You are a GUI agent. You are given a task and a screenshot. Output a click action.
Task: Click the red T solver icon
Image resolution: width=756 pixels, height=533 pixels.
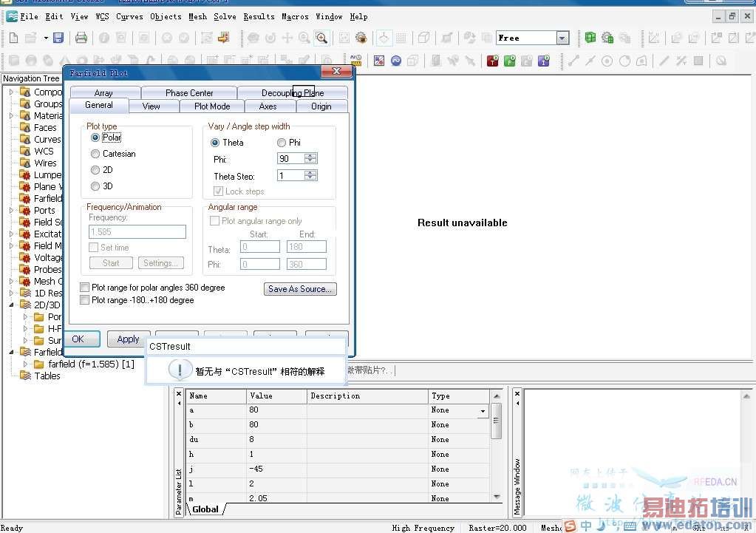pyautogui.click(x=492, y=61)
